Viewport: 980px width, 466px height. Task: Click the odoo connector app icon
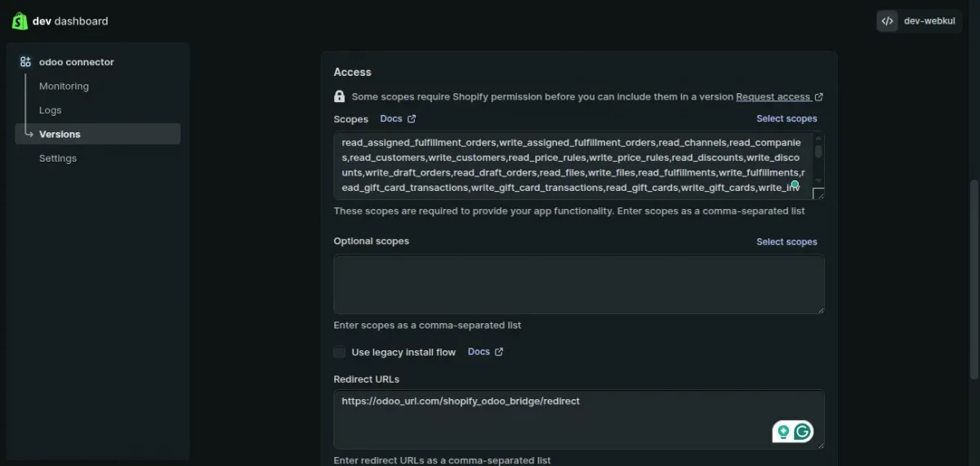[25, 62]
